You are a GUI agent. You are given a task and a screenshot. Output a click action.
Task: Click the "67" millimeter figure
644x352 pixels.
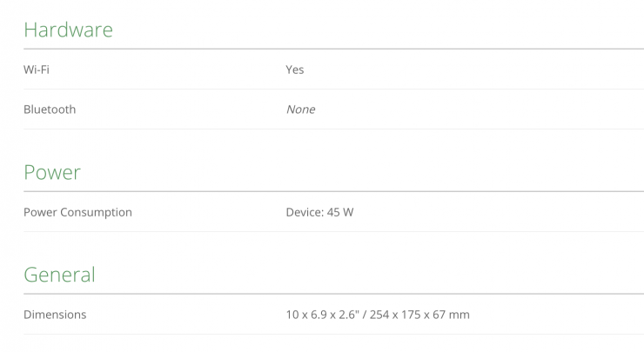tap(442, 315)
